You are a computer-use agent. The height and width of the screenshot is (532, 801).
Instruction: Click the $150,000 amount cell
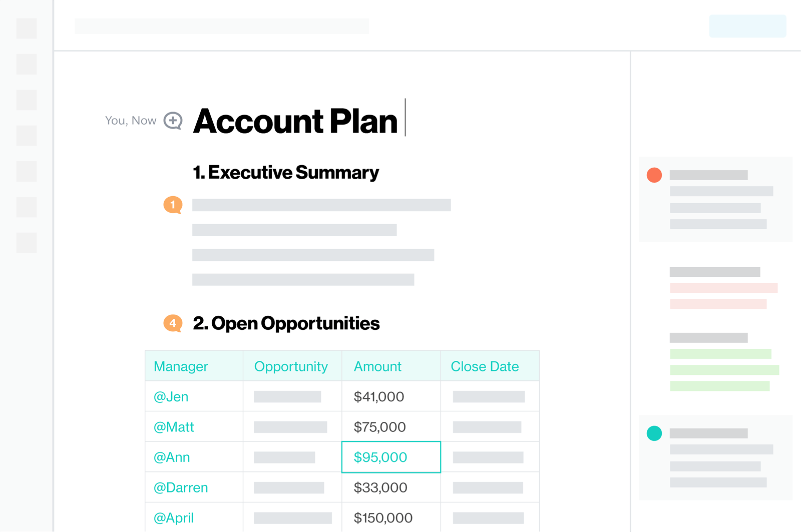383,518
